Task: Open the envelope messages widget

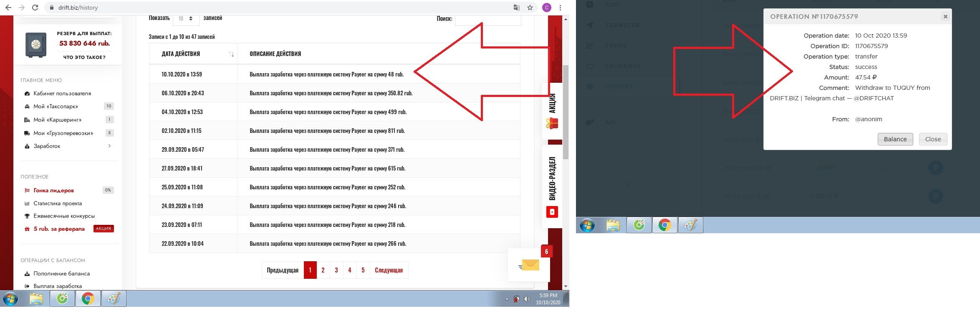Action: coord(529,265)
